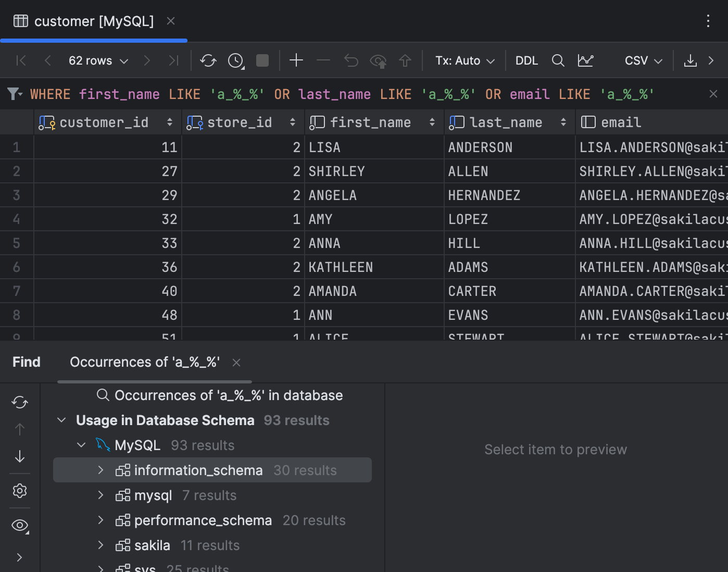Image resolution: width=728 pixels, height=572 pixels.
Task: Open the preview settings gear in Find panel
Action: tap(19, 490)
